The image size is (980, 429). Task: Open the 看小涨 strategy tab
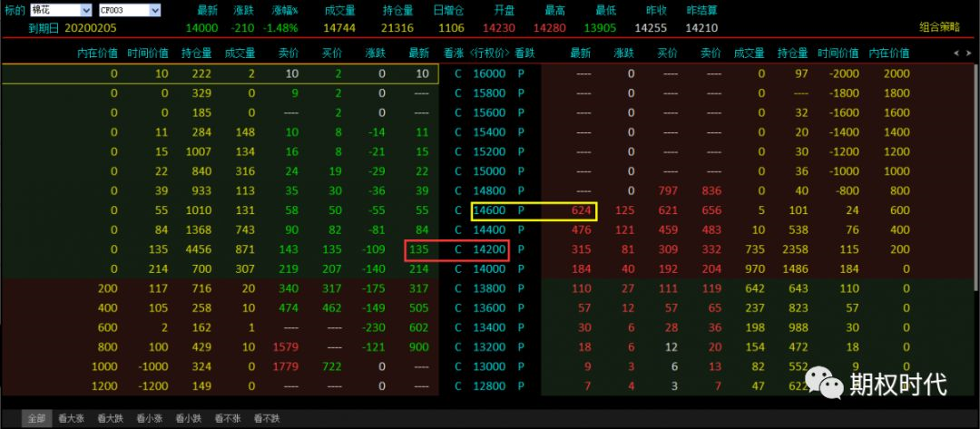tap(151, 419)
